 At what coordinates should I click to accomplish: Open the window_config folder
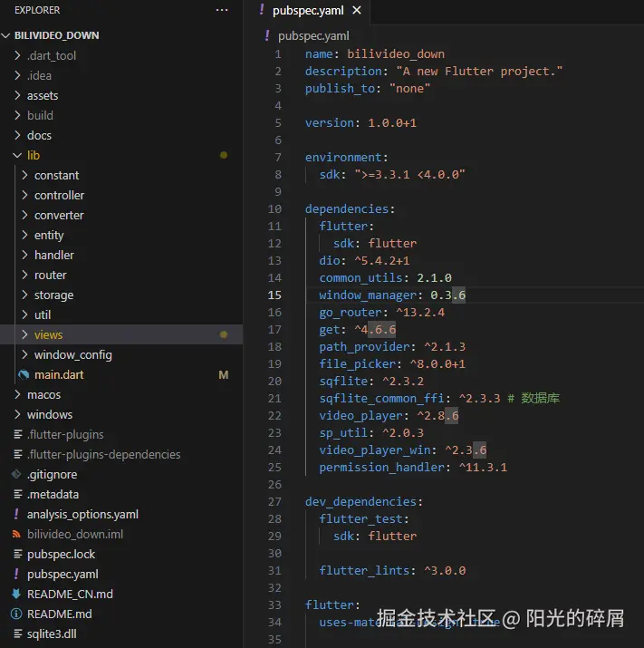tap(73, 354)
